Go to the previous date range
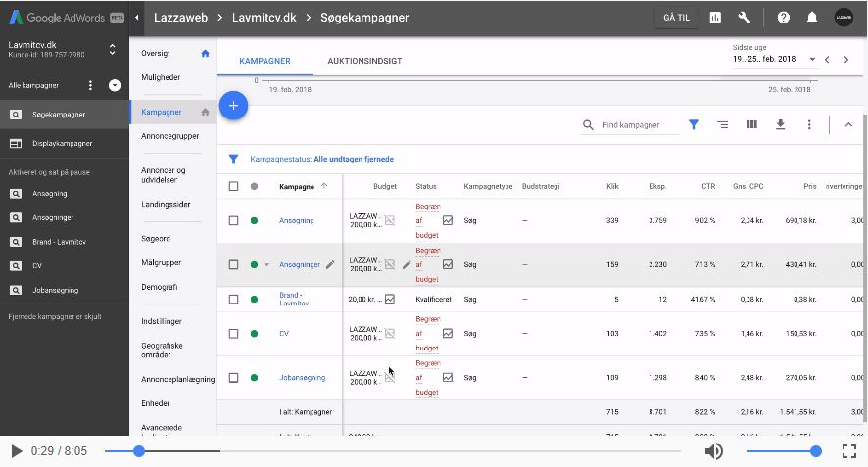The image size is (868, 467). 827,59
